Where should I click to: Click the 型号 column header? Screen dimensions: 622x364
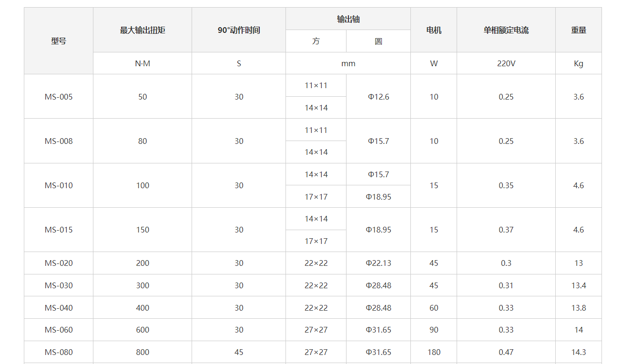(x=59, y=41)
